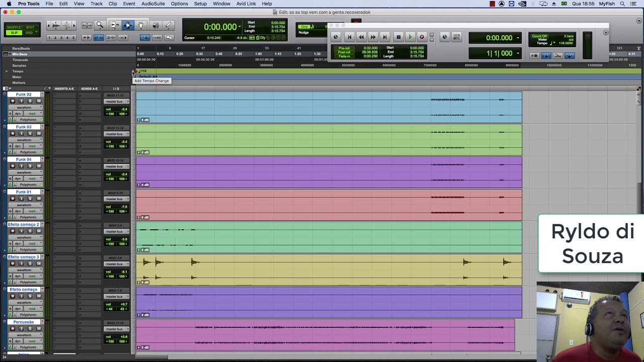644x362 pixels.
Task: Mute the Funk 03 track
Action: pos(39,134)
